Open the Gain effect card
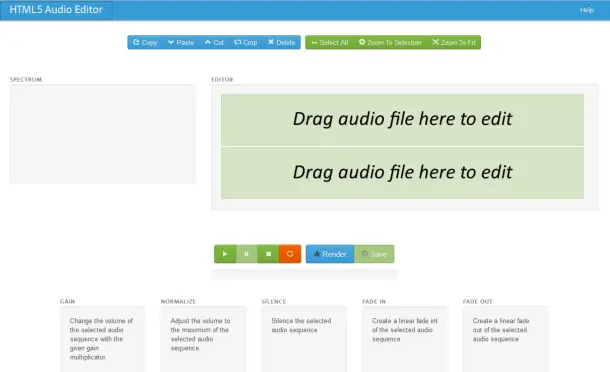This screenshot has height=372, width=610. tap(102, 339)
